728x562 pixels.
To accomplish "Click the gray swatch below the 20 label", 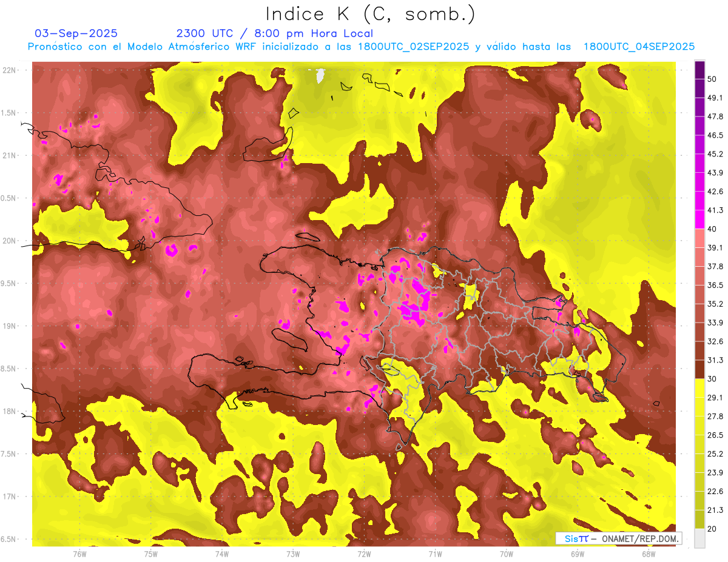I will (x=699, y=538).
